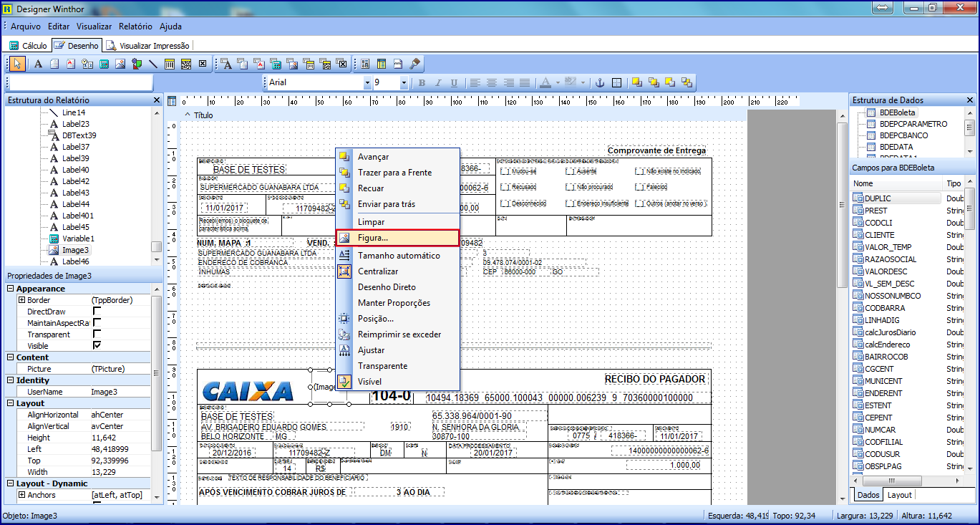Image resolution: width=980 pixels, height=525 pixels.
Task: Toggle Italic formatting button
Action: [438, 82]
